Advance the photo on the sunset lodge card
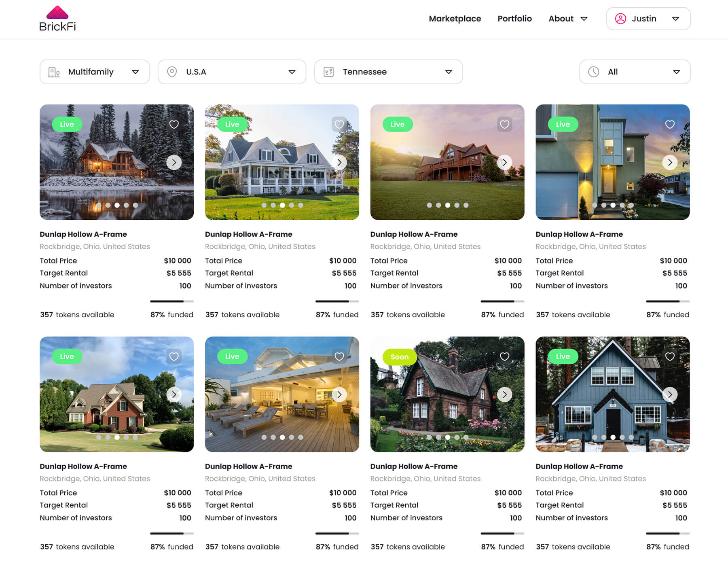 point(504,163)
